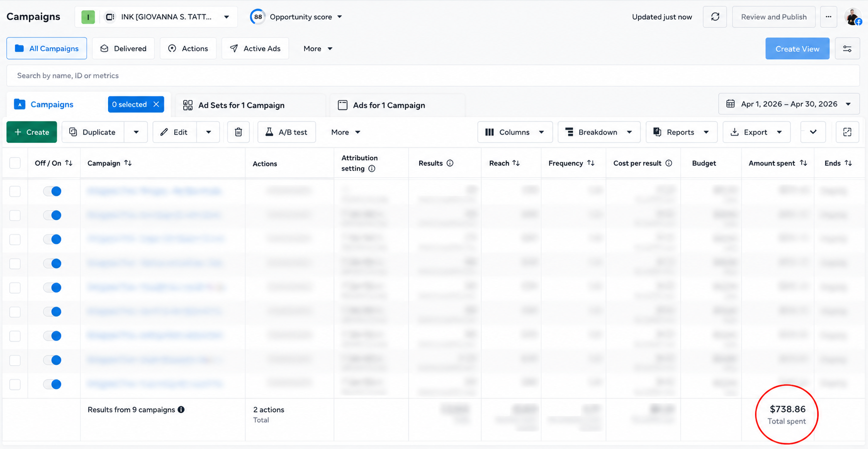Expand the toolbar chevron-down button
868x449 pixels.
(x=813, y=132)
